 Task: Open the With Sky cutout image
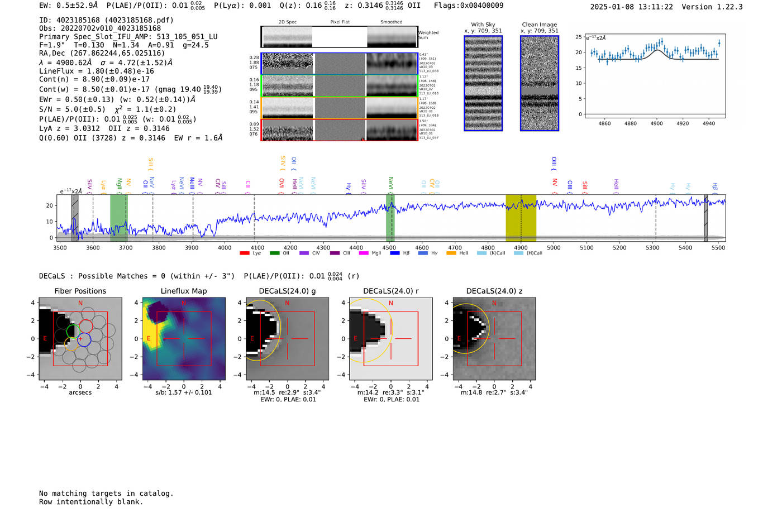[483, 83]
